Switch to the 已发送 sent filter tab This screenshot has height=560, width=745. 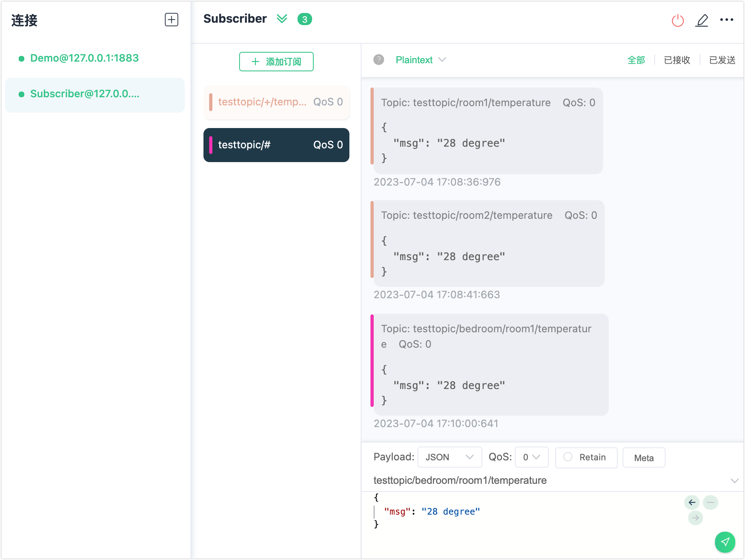[722, 60]
